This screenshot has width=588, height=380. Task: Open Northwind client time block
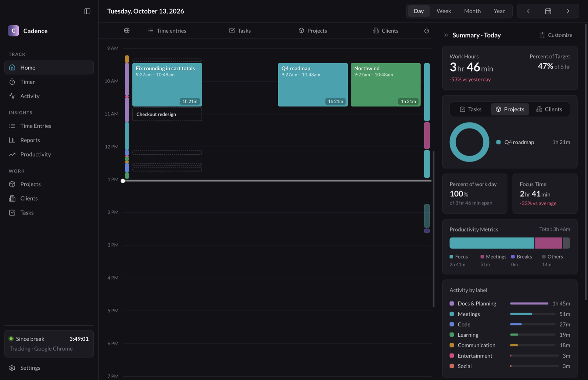click(x=386, y=85)
